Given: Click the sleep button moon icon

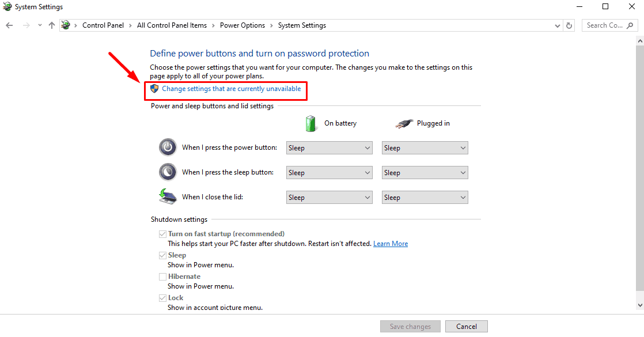Looking at the screenshot, I should (168, 172).
